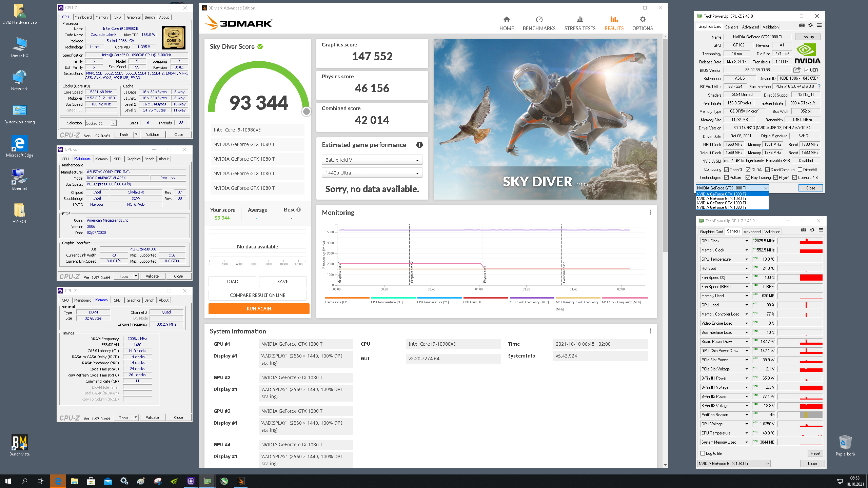This screenshot has height=488, width=868.
Task: Open the 3DMark Home page
Action: (x=507, y=23)
